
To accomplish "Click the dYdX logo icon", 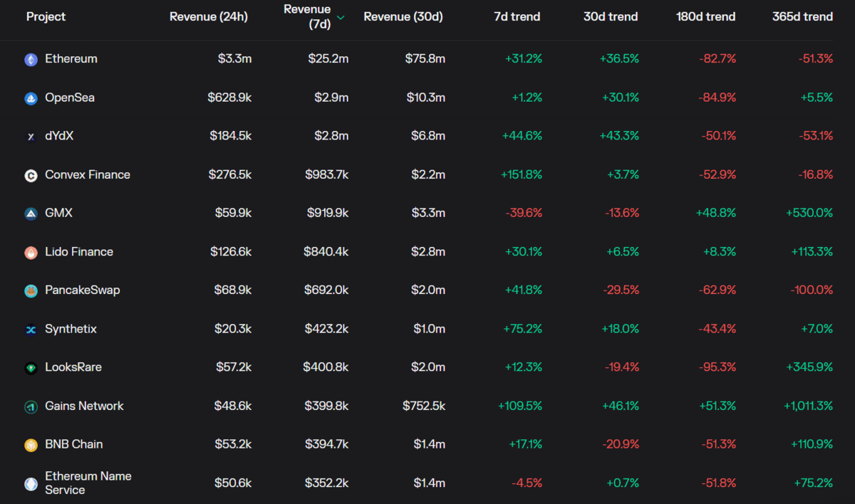I will click(31, 137).
